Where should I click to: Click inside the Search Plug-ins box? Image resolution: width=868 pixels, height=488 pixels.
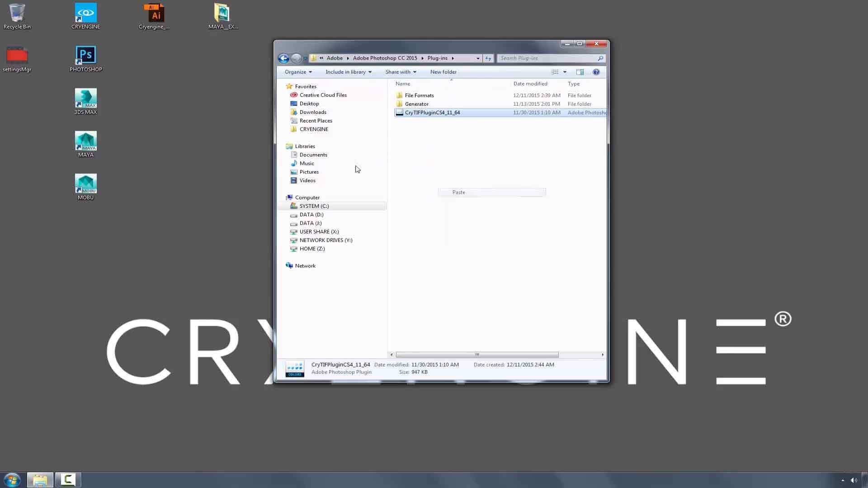point(547,58)
